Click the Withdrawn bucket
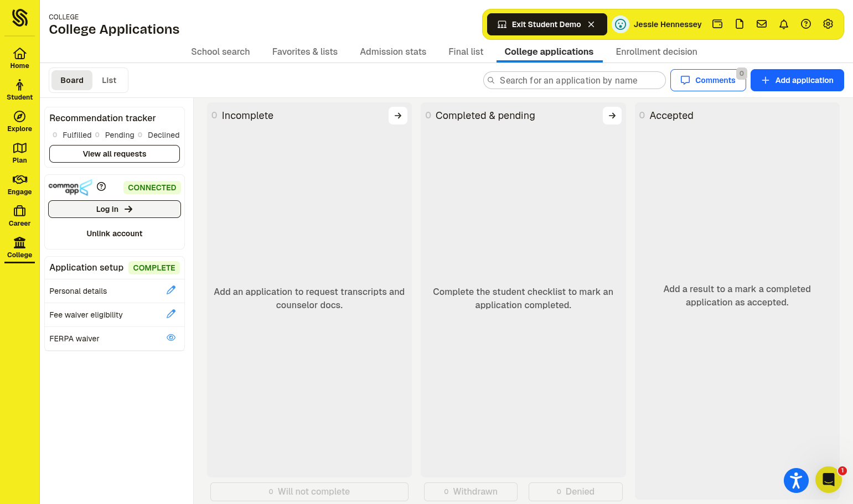 471,491
